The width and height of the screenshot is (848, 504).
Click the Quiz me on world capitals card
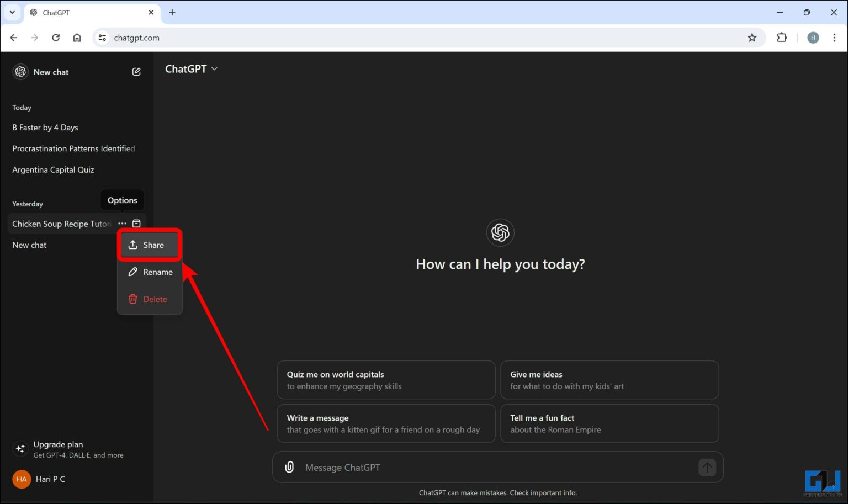385,380
